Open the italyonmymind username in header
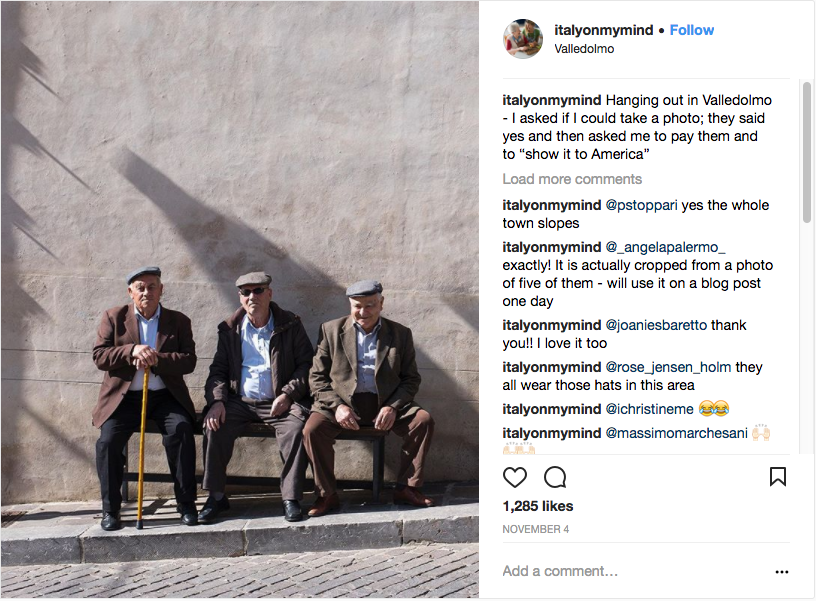Screen dimensions: 816x601 click(604, 30)
